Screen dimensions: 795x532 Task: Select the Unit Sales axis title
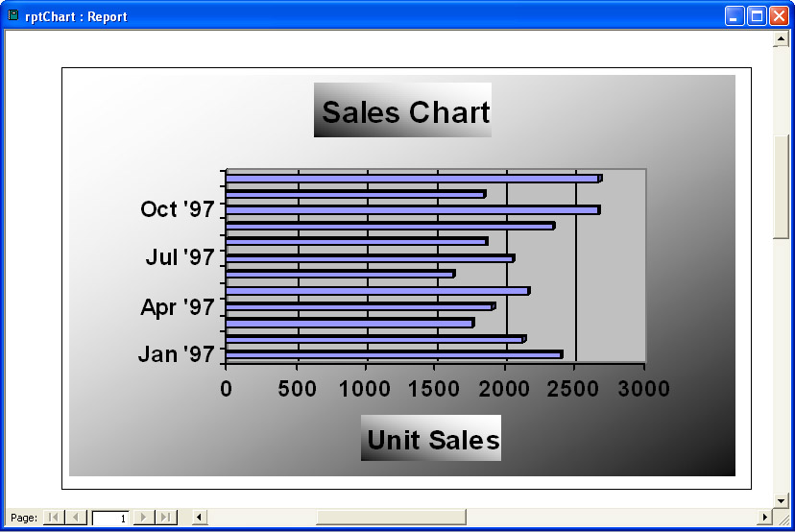432,440
